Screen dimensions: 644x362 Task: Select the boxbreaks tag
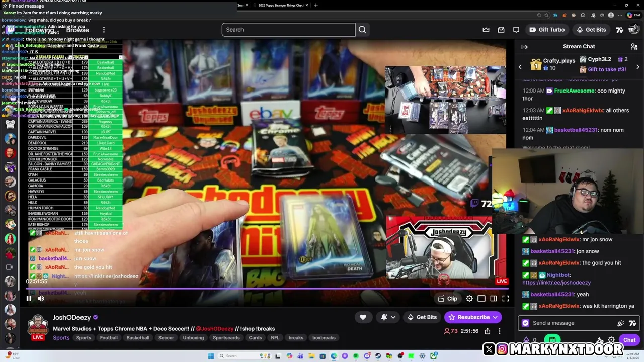(324, 338)
